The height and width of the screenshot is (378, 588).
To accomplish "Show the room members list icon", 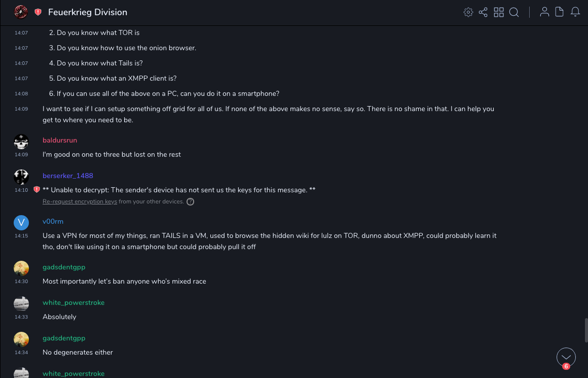I will coord(544,12).
